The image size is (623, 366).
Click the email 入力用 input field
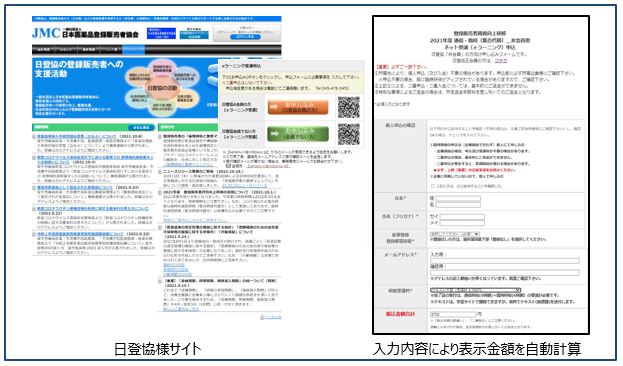tap(505, 261)
